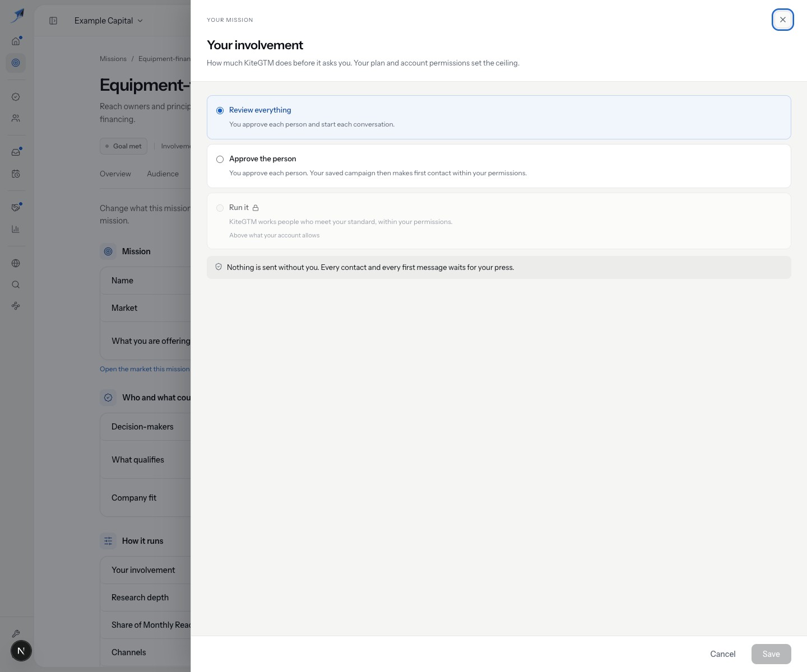Open the Name row in Mission section

[x=146, y=281]
